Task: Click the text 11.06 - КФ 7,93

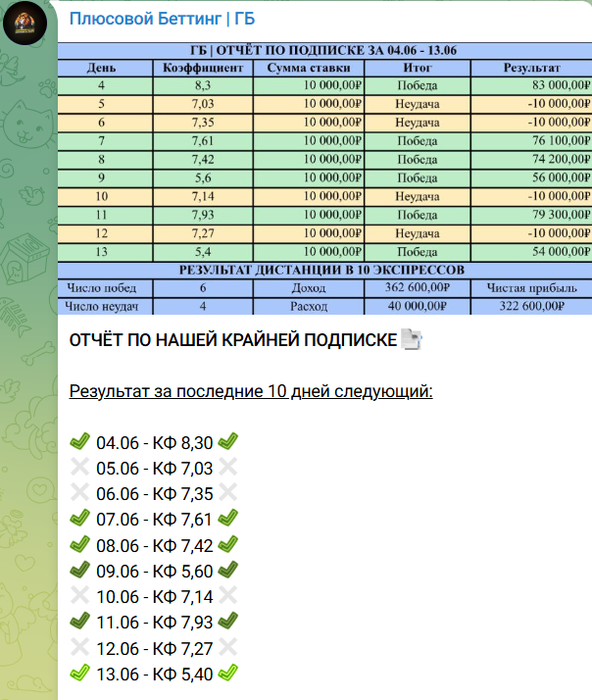Action: 155,622
